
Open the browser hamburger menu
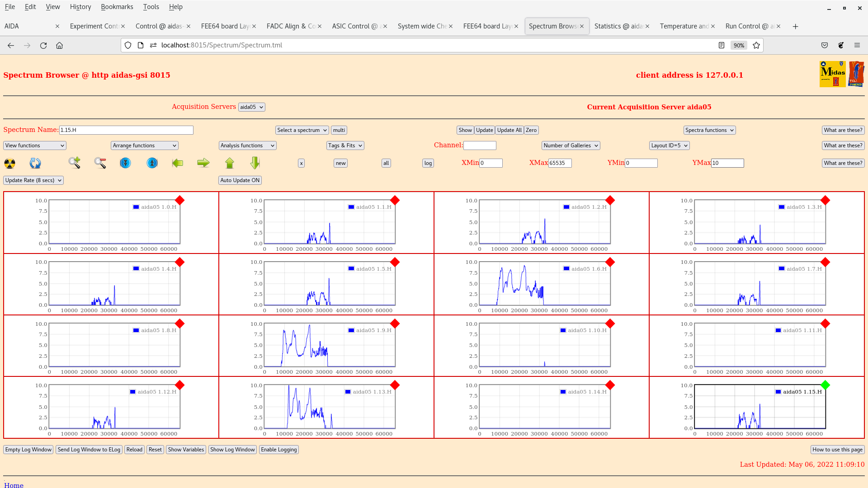point(857,45)
